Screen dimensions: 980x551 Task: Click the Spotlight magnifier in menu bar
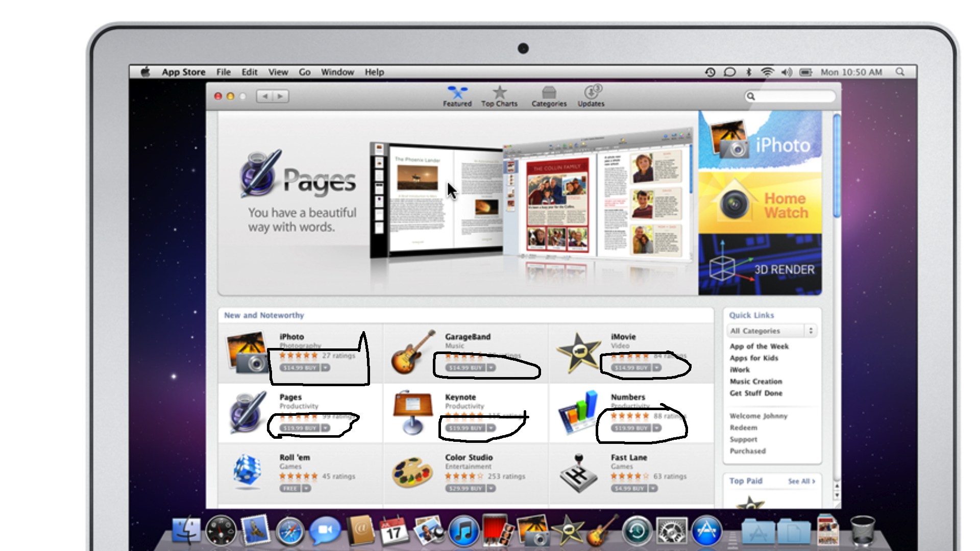point(900,72)
